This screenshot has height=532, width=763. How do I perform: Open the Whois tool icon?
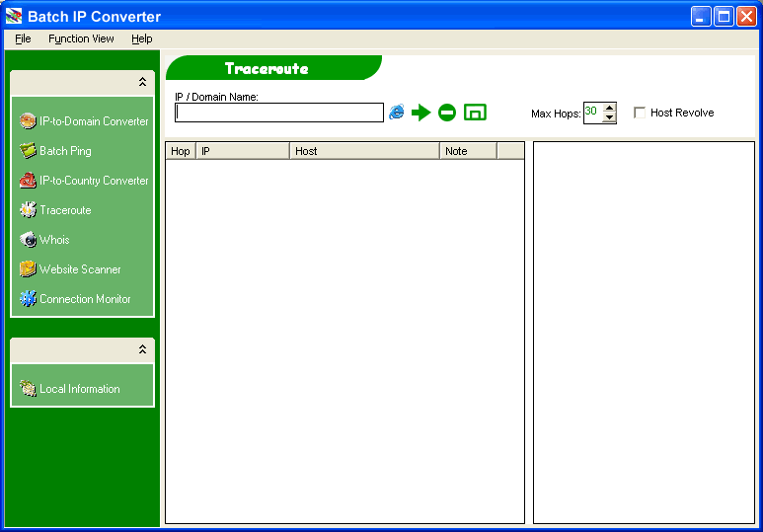click(28, 240)
